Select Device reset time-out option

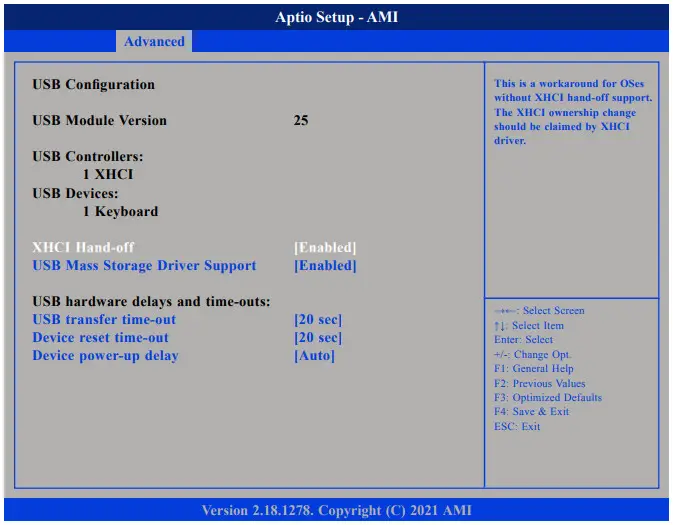point(100,337)
